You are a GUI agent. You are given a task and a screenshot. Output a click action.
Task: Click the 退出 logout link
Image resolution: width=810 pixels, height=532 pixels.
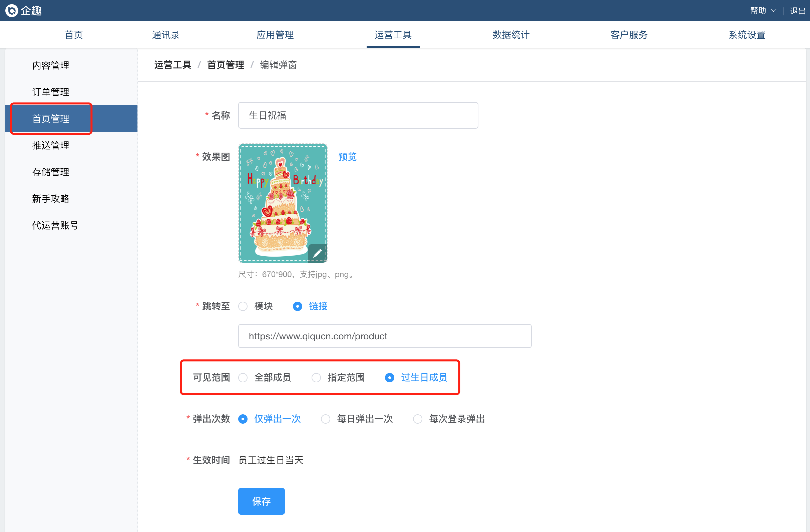pos(797,11)
